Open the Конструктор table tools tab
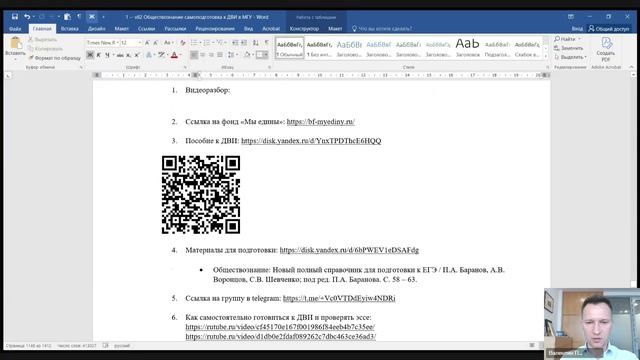This screenshot has height=360, width=640. (304, 29)
